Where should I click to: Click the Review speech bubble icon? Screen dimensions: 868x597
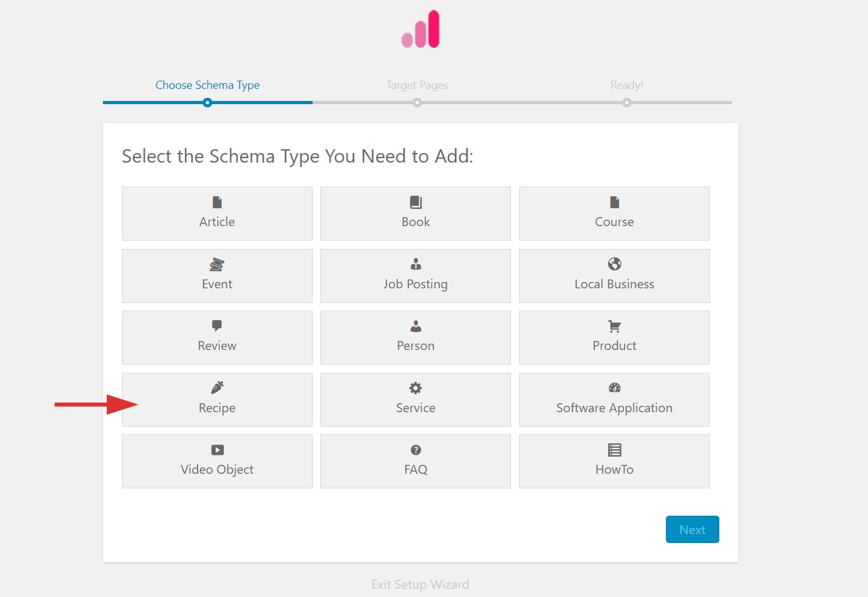217,325
